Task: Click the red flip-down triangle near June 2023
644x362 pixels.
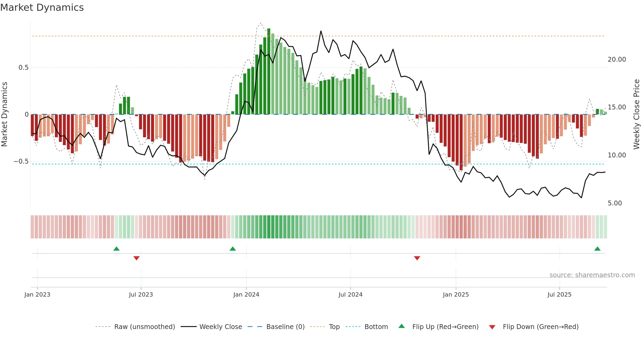Action: pos(136,258)
